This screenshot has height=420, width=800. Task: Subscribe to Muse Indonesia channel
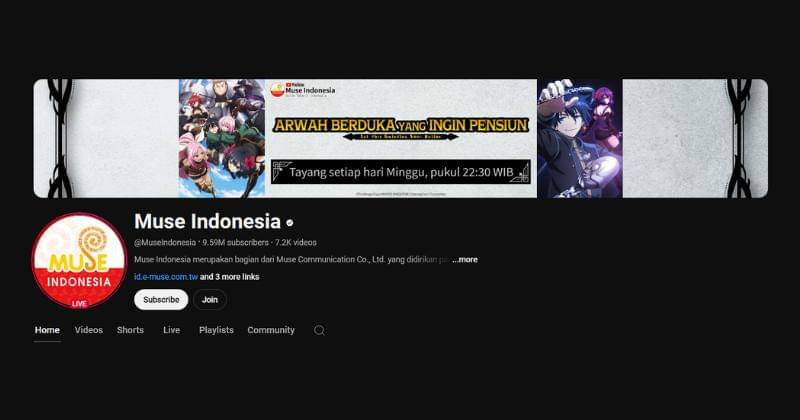pos(161,300)
